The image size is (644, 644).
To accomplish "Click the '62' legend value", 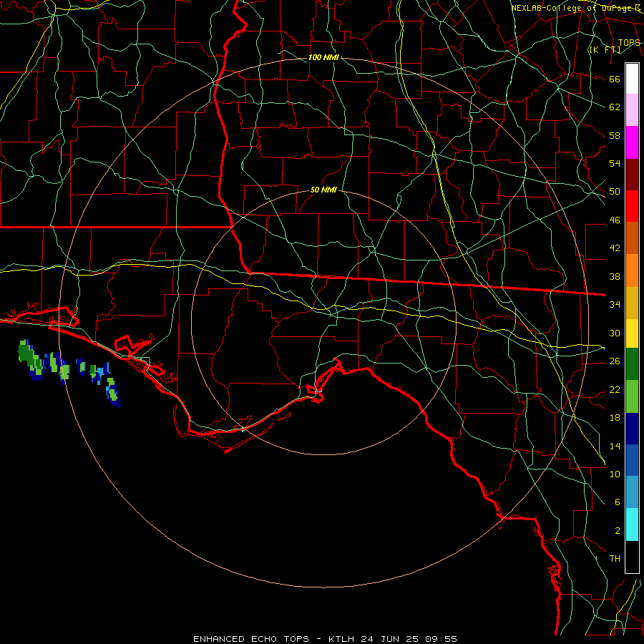I will coord(615,107).
